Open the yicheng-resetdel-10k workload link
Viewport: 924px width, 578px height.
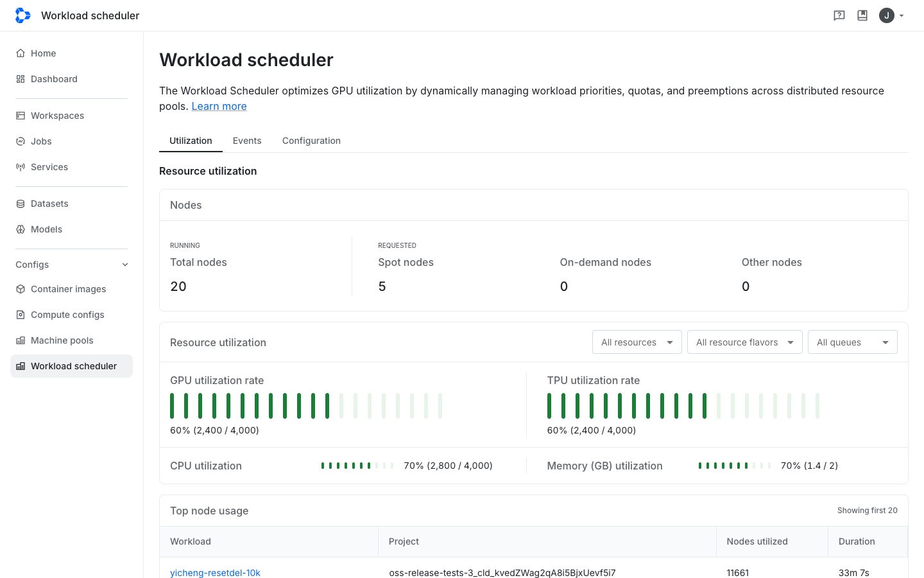click(x=215, y=573)
